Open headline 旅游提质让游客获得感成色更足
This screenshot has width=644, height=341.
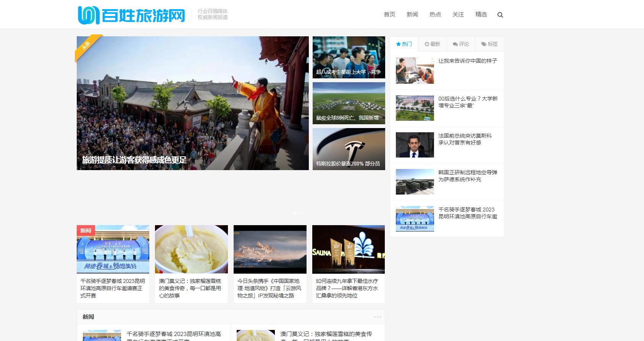[x=134, y=160]
